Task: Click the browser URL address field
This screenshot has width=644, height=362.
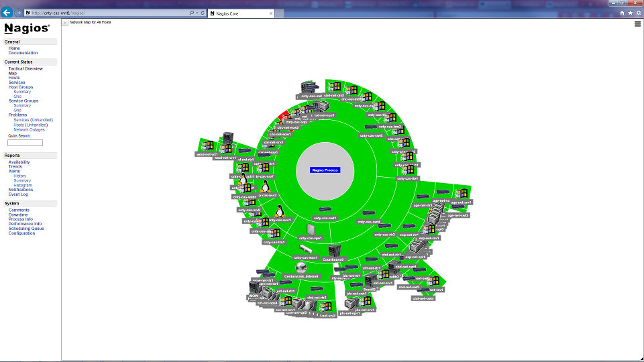Action: pos(107,13)
